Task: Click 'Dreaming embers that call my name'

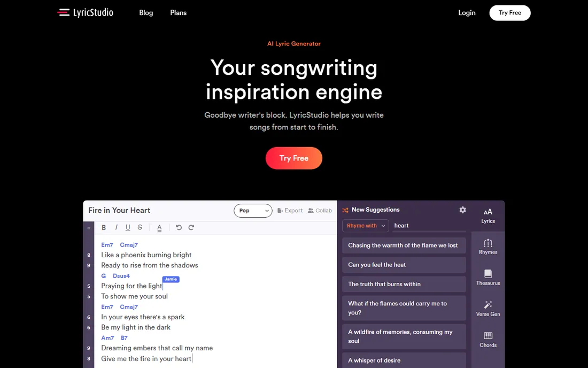Action: pos(157,348)
